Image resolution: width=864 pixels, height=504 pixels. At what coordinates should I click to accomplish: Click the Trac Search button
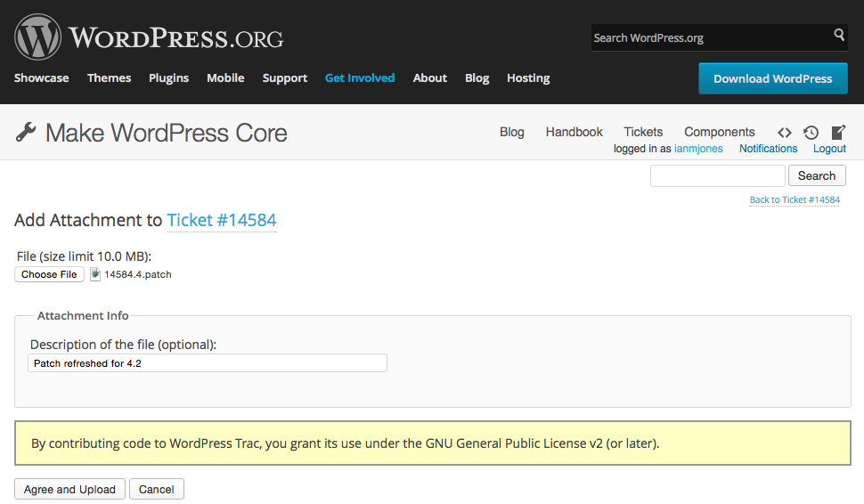(x=817, y=175)
